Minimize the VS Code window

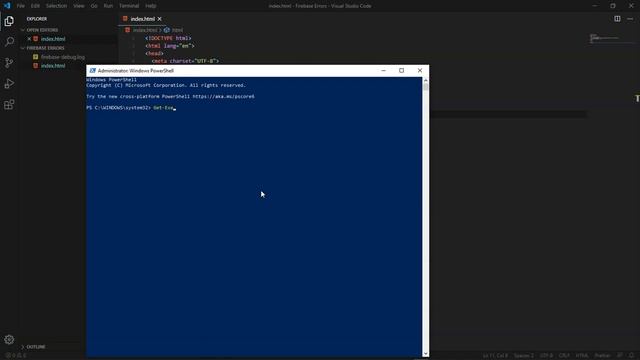point(594,6)
